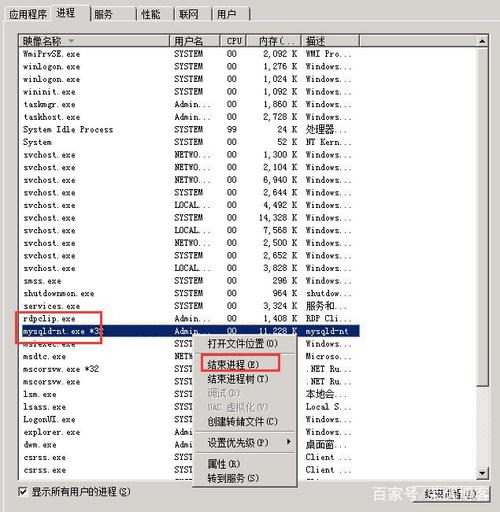Viewport: 500px width, 512px height.
Task: Select the mscorsvw.exe *32 process
Action: pos(61,369)
